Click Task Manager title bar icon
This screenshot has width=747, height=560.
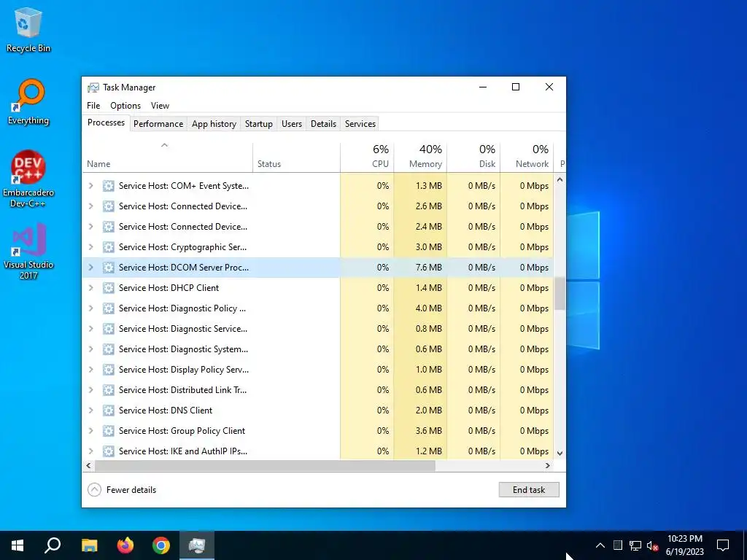(x=93, y=87)
